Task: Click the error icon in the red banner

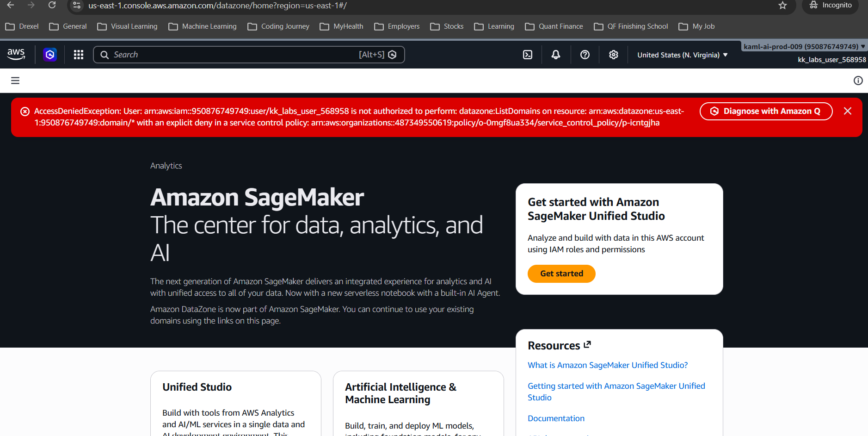Action: [x=25, y=112]
